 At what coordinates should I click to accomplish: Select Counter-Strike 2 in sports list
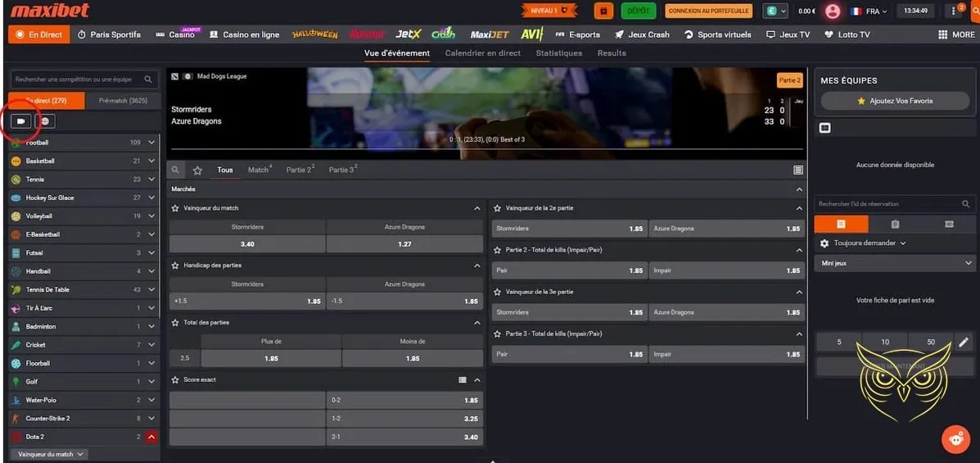tap(84, 418)
